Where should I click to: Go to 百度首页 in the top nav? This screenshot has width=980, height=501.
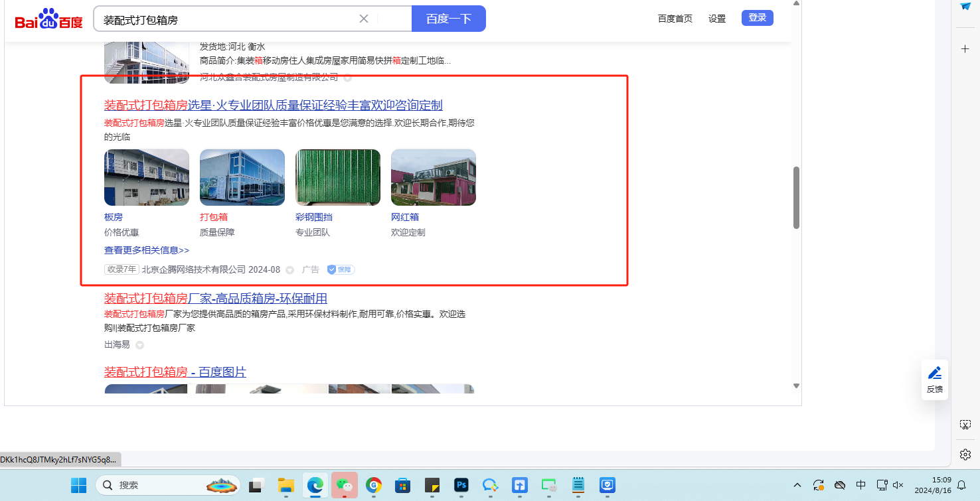675,19
